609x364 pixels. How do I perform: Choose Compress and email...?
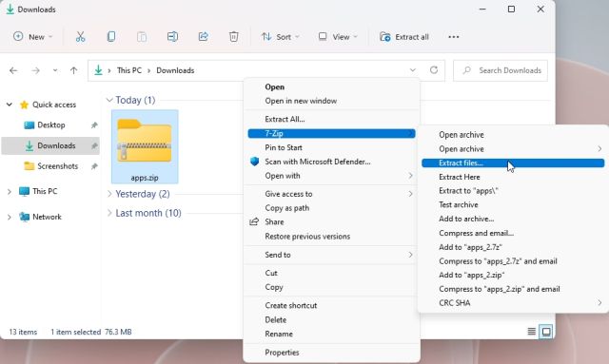tap(477, 233)
